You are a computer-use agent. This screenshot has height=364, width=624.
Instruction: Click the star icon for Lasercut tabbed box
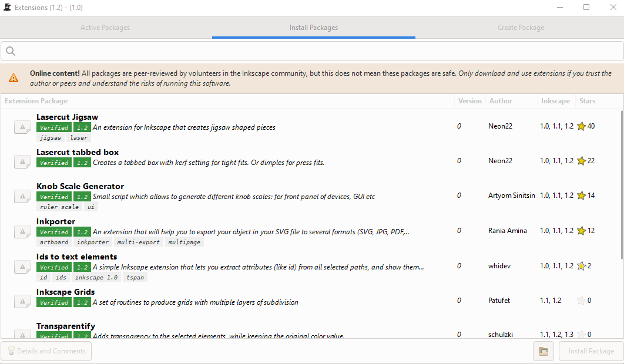click(582, 161)
